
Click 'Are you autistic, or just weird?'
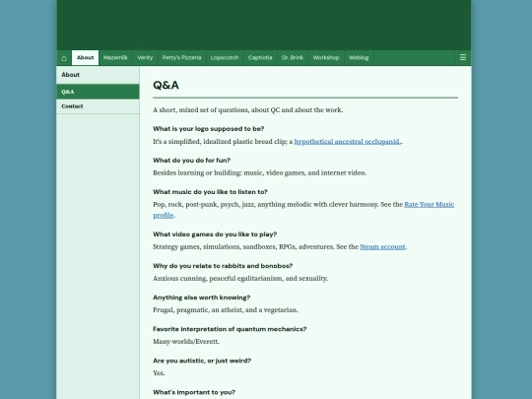202,361
